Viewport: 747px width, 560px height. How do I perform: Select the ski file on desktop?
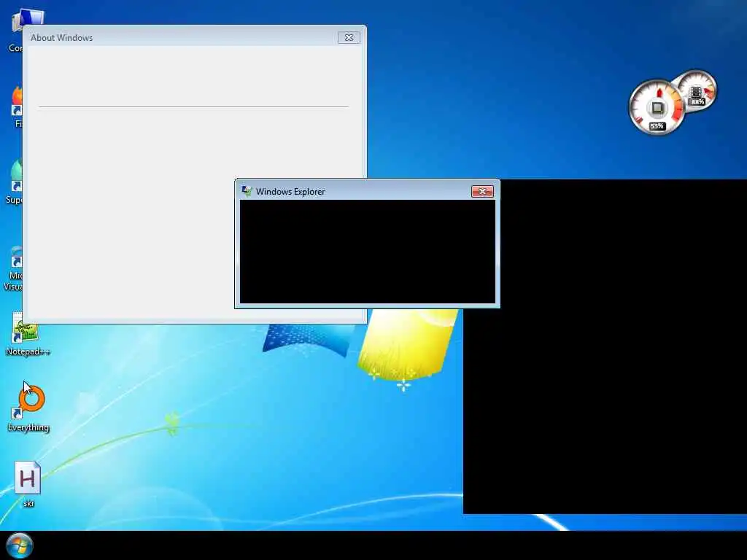[28, 484]
